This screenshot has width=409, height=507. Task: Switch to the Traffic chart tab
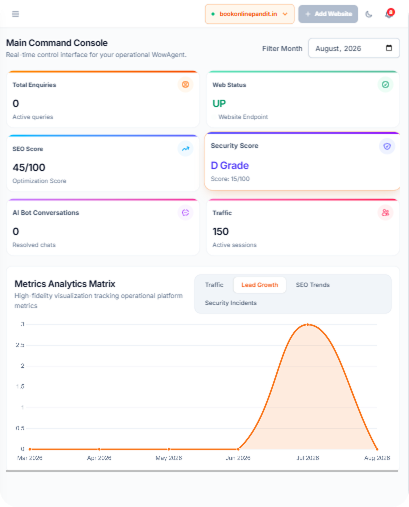[214, 285]
